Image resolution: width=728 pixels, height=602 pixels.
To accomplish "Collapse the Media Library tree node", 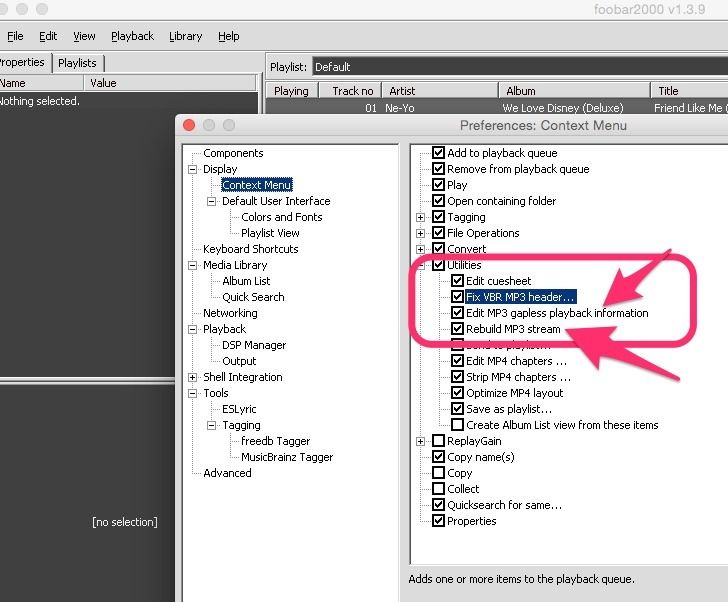I will click(192, 265).
